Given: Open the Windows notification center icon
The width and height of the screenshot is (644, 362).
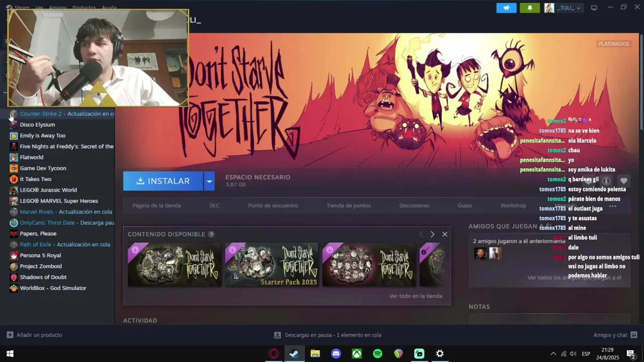Looking at the screenshot, I should click(630, 354).
